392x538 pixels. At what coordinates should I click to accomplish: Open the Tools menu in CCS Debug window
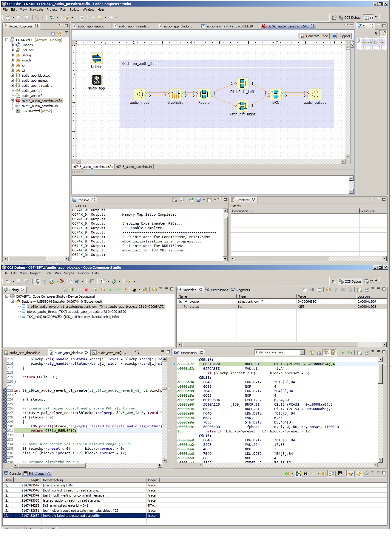pos(48,273)
